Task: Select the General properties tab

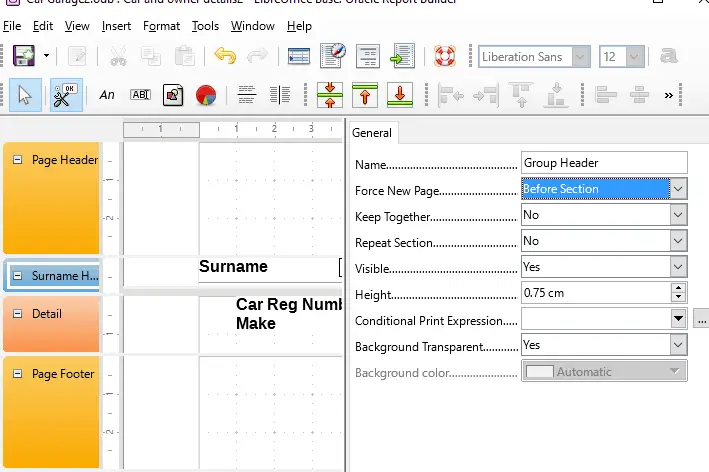Action: pyautogui.click(x=372, y=133)
